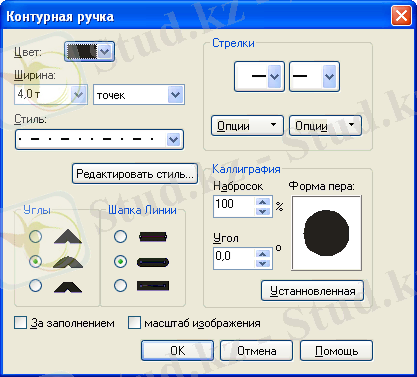Viewport: 417px width, 377px height.
Task: Expand the Стиль line style dropdown
Action: (x=173, y=139)
